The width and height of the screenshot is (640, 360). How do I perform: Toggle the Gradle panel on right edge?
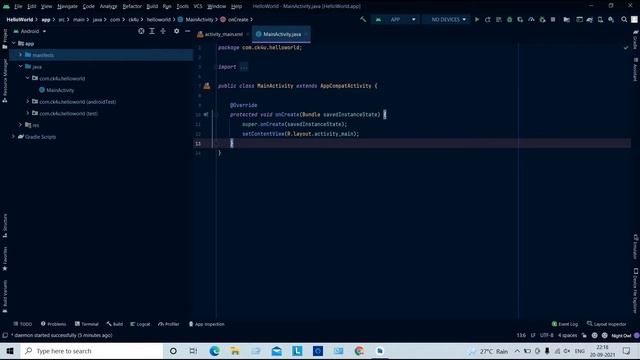pyautogui.click(x=636, y=40)
